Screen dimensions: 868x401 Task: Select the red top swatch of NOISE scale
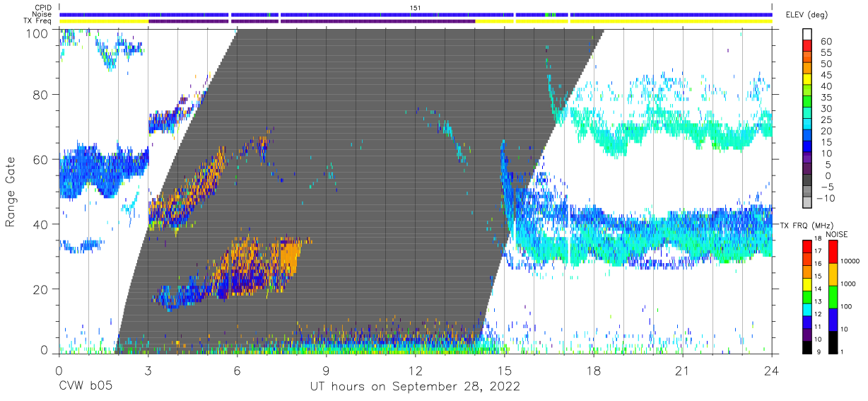(833, 252)
